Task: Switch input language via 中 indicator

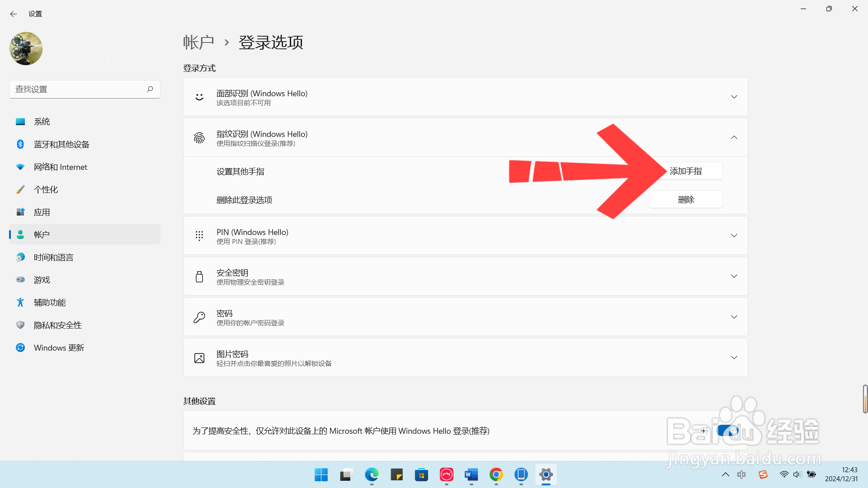Action: (x=741, y=474)
